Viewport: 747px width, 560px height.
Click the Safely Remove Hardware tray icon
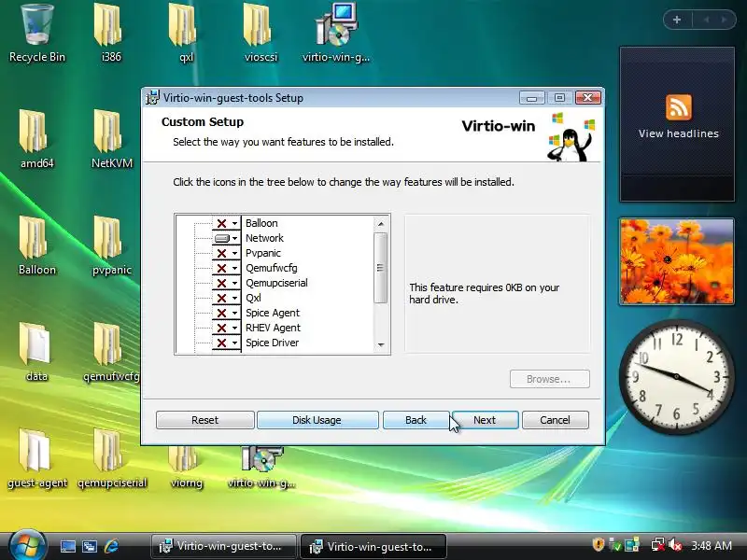click(x=615, y=545)
